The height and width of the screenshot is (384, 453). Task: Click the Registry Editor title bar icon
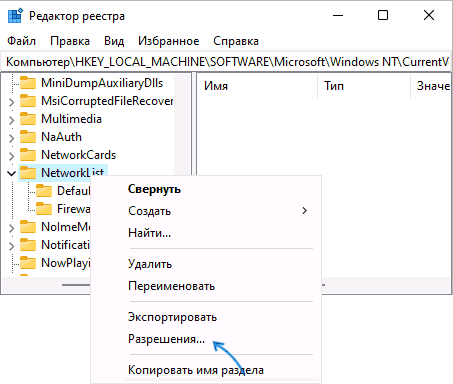pos(15,16)
